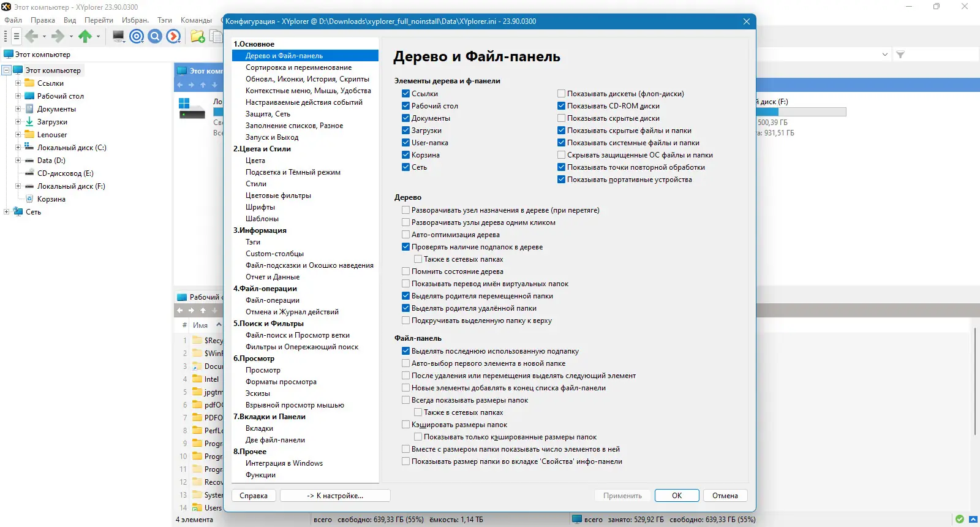980x527 pixels.
Task: Click the Recycle Bin icon in the tree
Action: (x=30, y=199)
